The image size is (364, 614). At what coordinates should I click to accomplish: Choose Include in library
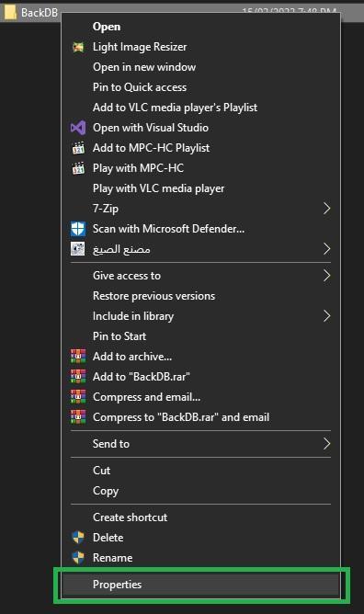[200, 316]
